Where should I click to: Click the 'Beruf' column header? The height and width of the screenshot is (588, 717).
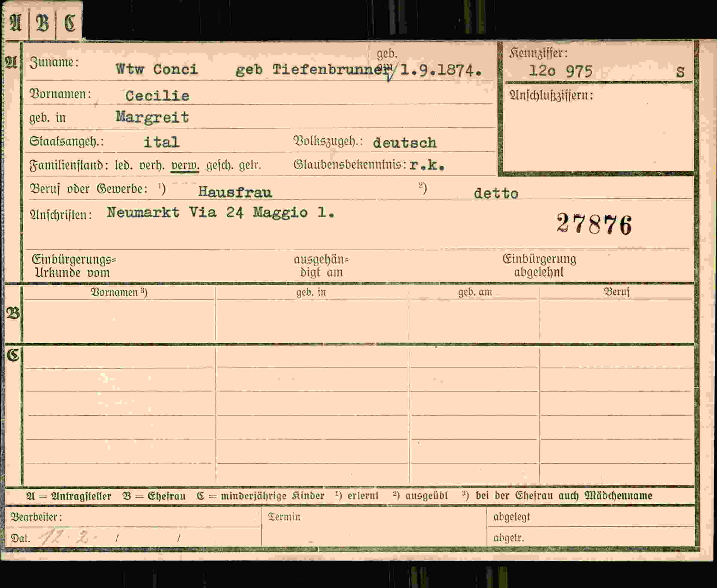click(x=616, y=292)
